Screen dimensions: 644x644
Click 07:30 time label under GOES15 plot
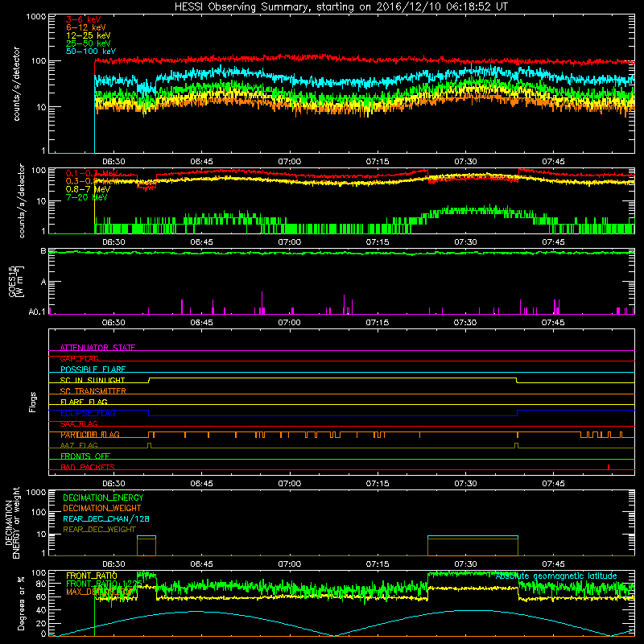tap(465, 323)
